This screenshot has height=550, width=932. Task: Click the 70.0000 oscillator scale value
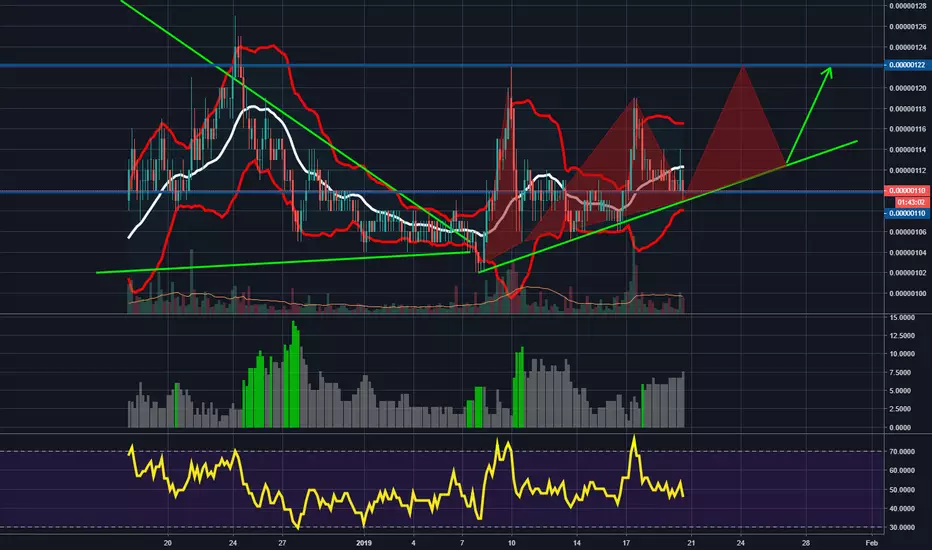[902, 452]
